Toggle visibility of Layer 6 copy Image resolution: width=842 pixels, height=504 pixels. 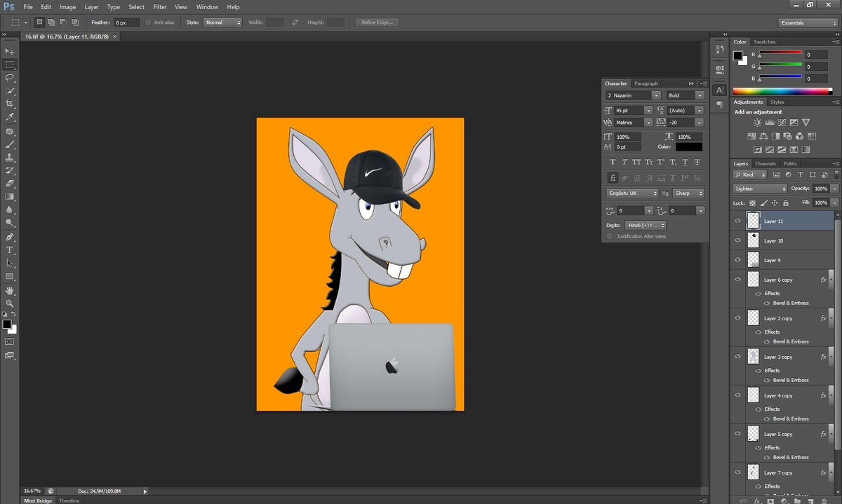point(737,280)
